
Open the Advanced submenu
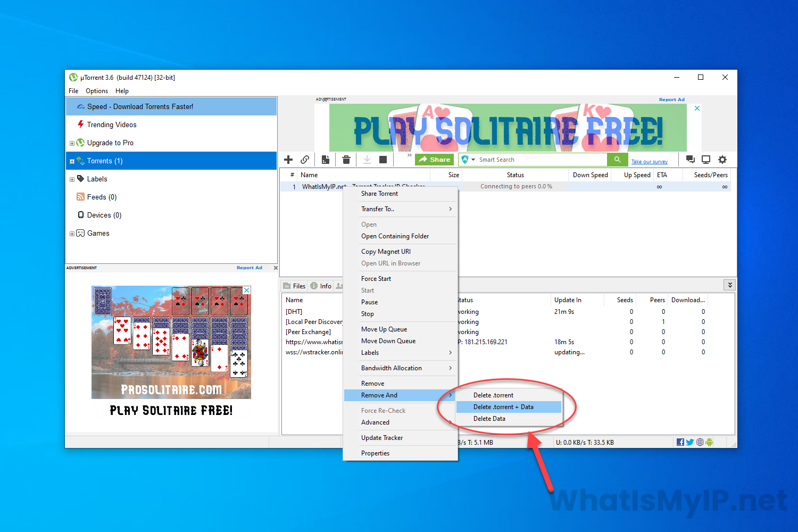pos(401,422)
